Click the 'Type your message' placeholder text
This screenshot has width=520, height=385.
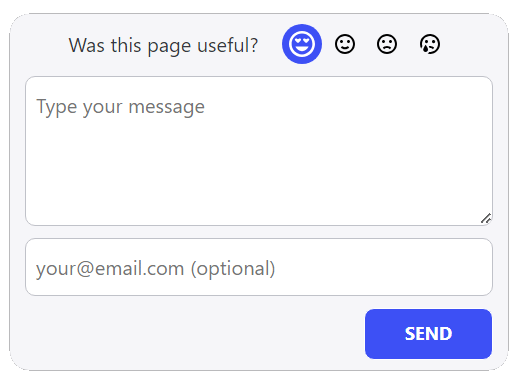pyautogui.click(x=120, y=107)
